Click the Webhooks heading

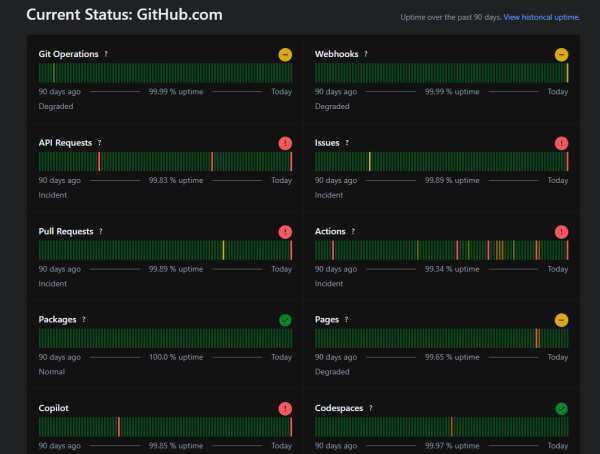click(336, 54)
